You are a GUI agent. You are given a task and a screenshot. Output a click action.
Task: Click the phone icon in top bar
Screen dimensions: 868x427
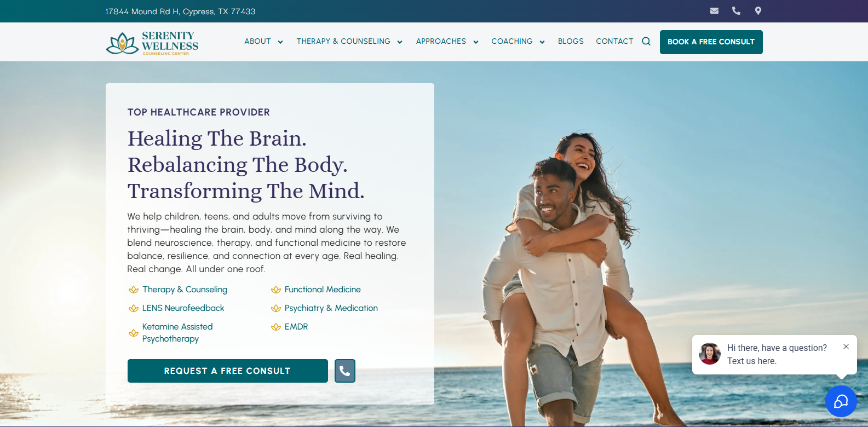tap(736, 11)
